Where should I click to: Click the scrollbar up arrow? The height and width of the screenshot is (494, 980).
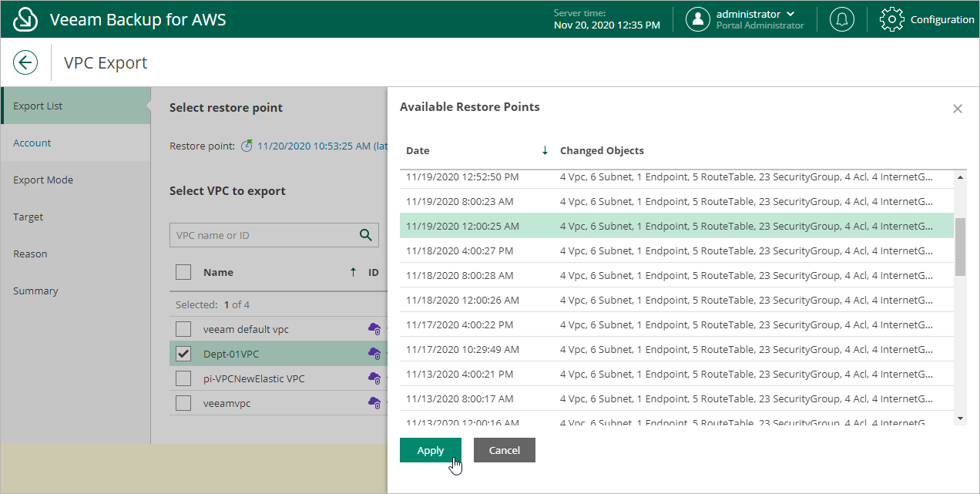(x=960, y=177)
